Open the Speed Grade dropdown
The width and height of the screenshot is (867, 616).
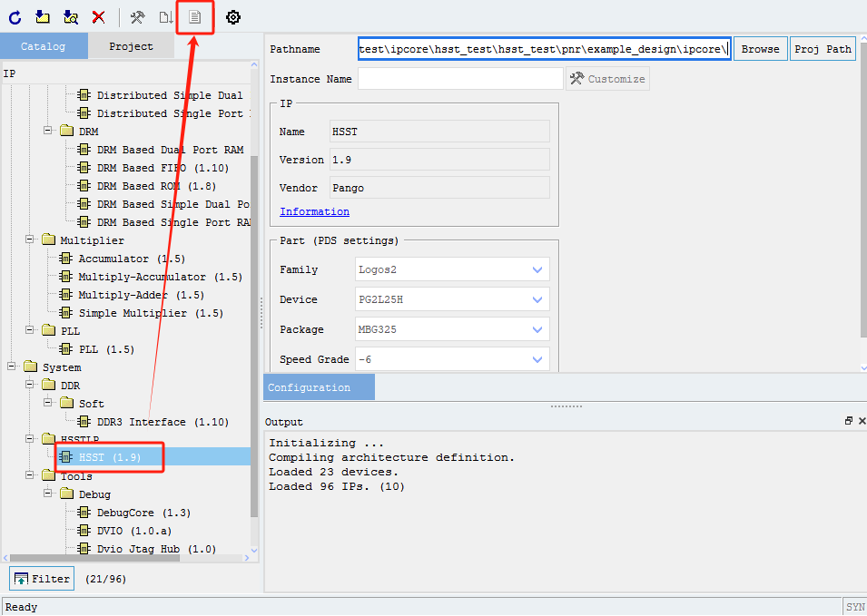[452, 359]
